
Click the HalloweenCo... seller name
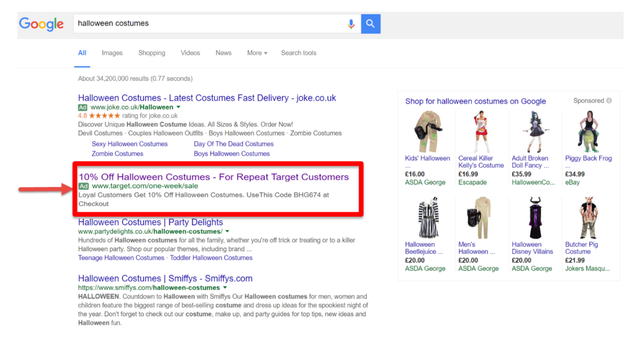click(533, 183)
